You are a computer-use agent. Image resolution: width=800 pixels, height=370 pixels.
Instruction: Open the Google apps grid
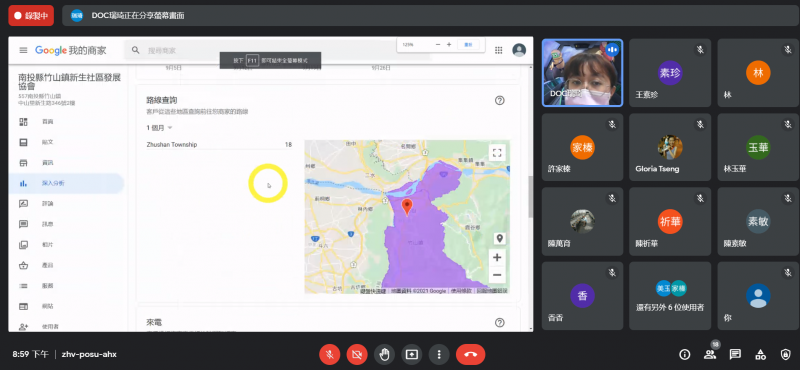(498, 50)
